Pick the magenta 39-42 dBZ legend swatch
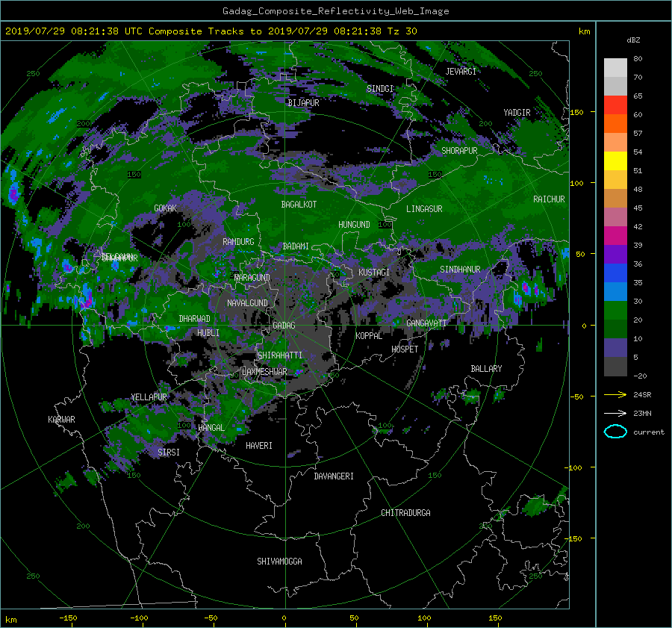Viewport: 672px width, 628px height. 615,236
